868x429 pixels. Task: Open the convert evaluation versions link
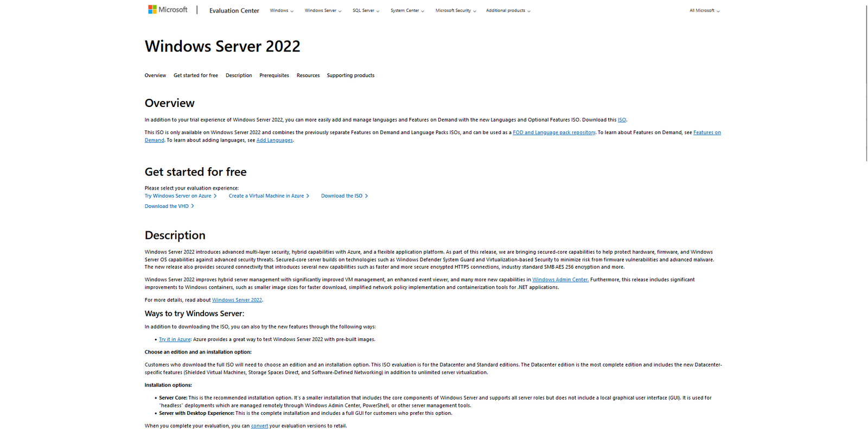(259, 426)
